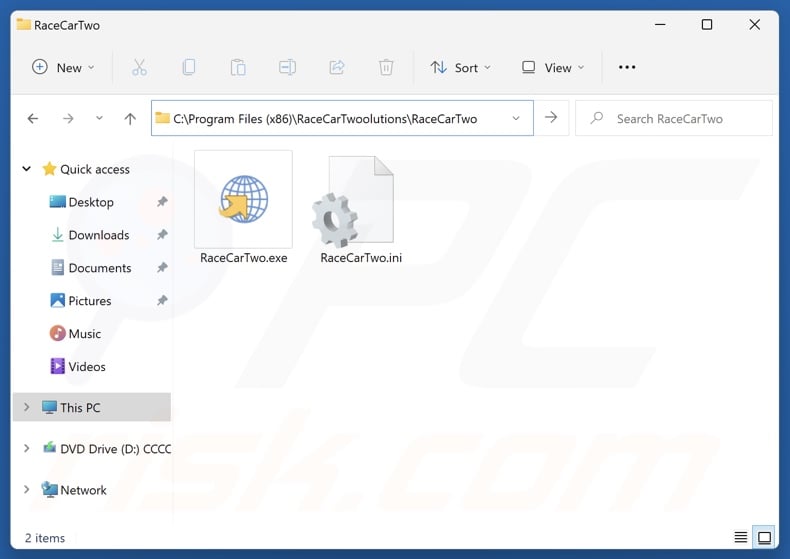Expand the address bar history dropdown
The height and width of the screenshot is (559, 790).
point(516,118)
